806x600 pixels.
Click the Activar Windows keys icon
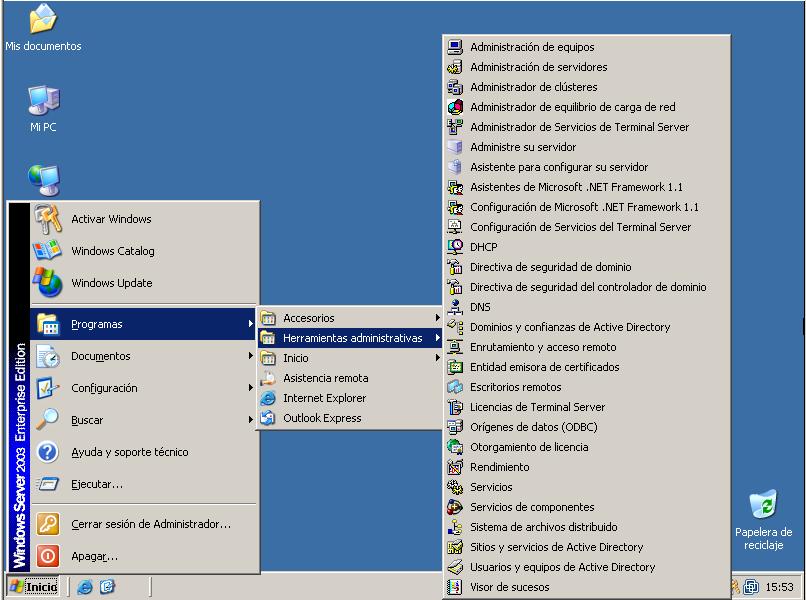click(48, 219)
